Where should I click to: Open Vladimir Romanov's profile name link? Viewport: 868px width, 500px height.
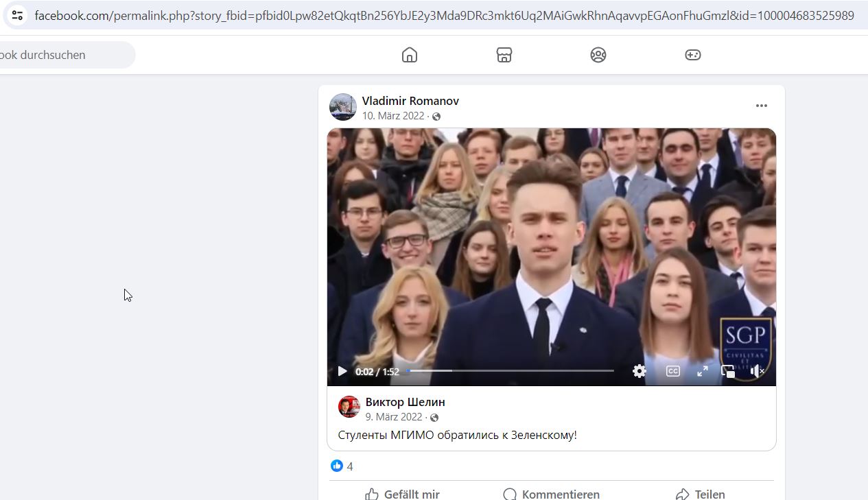410,101
